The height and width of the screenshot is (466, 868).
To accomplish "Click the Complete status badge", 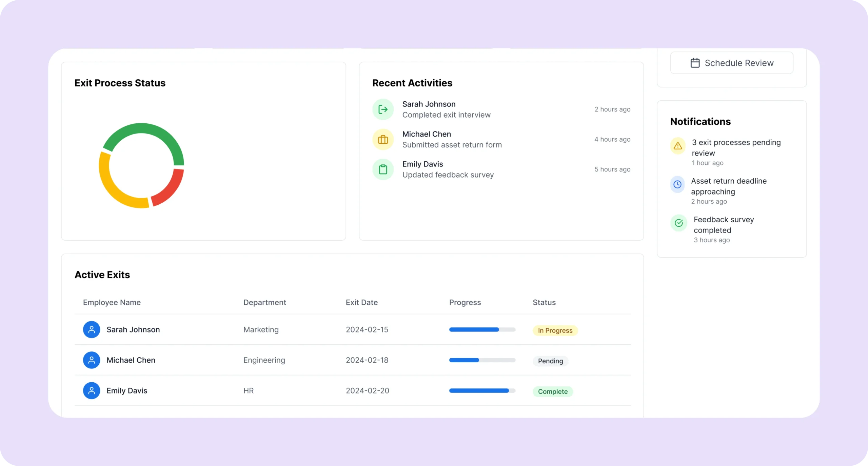I will [552, 391].
